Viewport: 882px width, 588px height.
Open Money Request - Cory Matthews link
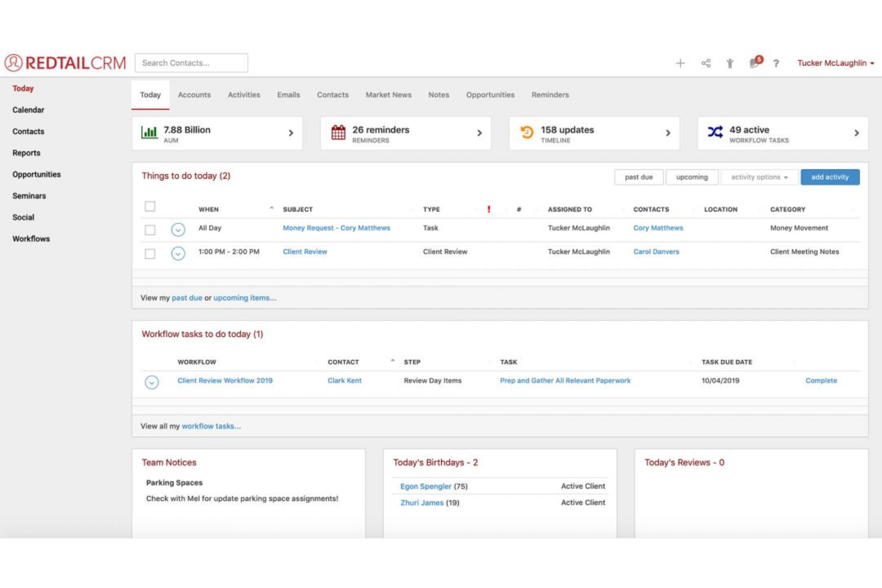[x=337, y=228]
